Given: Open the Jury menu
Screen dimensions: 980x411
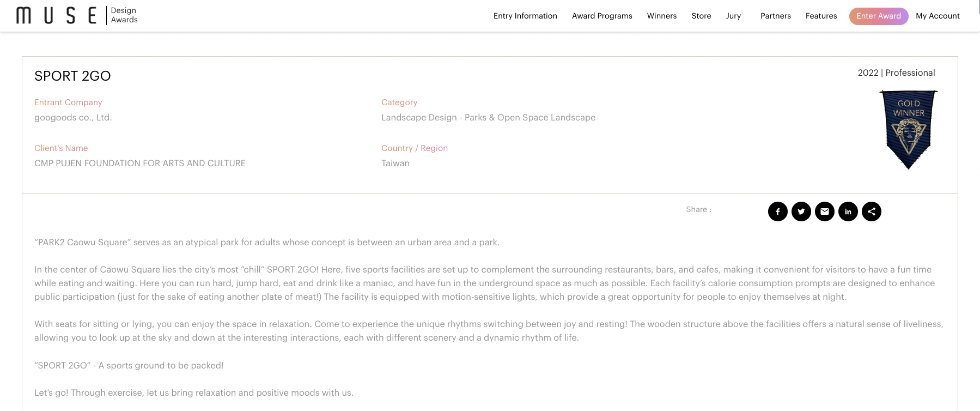Looking at the screenshot, I should 733,16.
